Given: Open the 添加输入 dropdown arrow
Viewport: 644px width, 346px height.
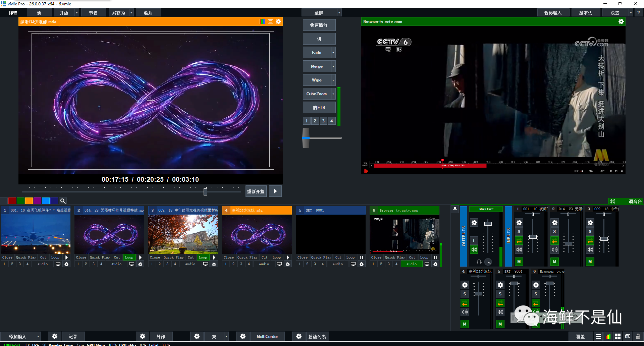Looking at the screenshot, I should click(38, 336).
